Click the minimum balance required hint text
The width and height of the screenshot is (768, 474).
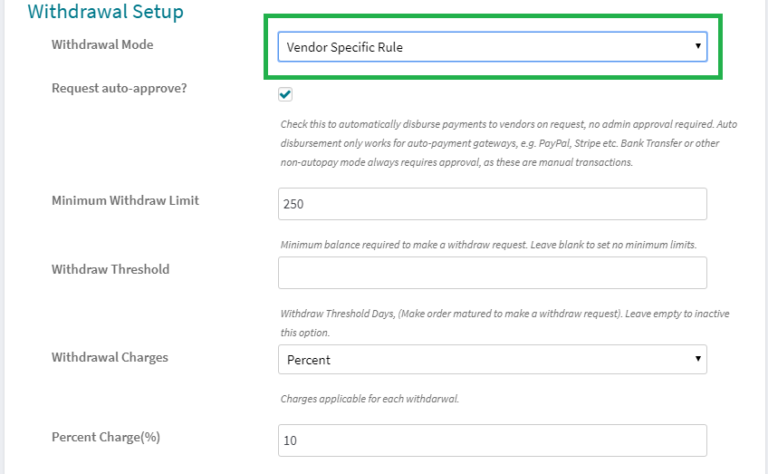point(488,245)
